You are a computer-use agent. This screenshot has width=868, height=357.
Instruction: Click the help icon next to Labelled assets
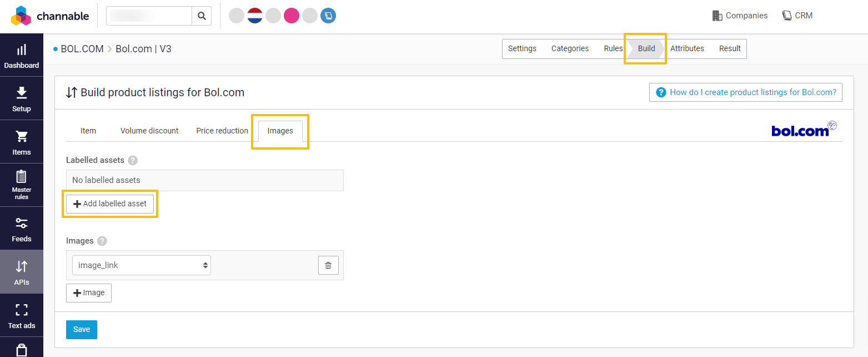pos(132,160)
